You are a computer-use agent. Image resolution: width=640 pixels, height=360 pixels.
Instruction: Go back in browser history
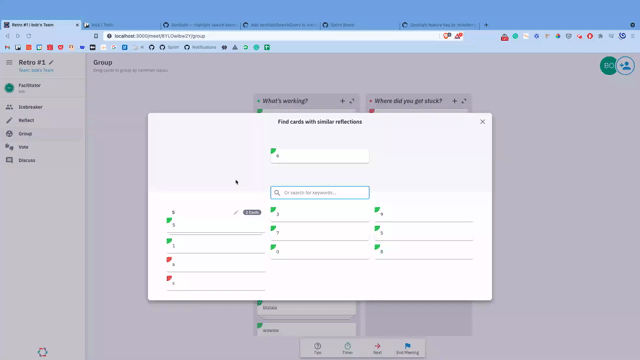(x=7, y=36)
